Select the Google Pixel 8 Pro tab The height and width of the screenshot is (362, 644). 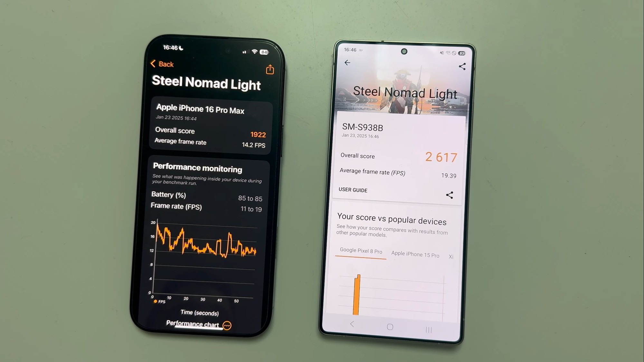361,251
